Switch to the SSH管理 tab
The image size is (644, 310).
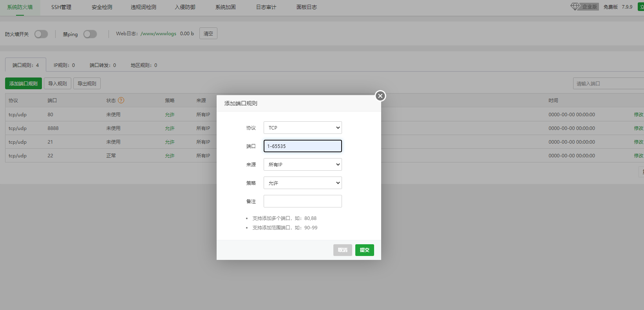61,7
